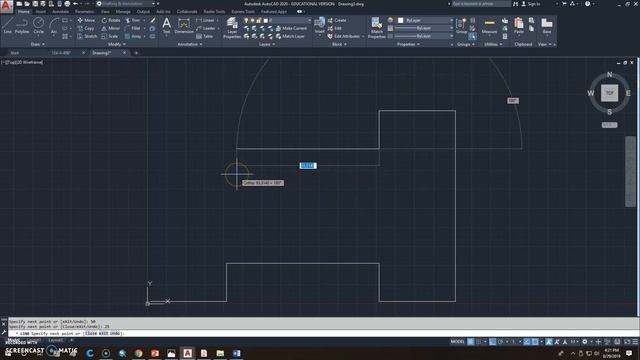Viewport: 640px width, 360px height.
Task: Choose the Rotate command
Action: point(111,20)
